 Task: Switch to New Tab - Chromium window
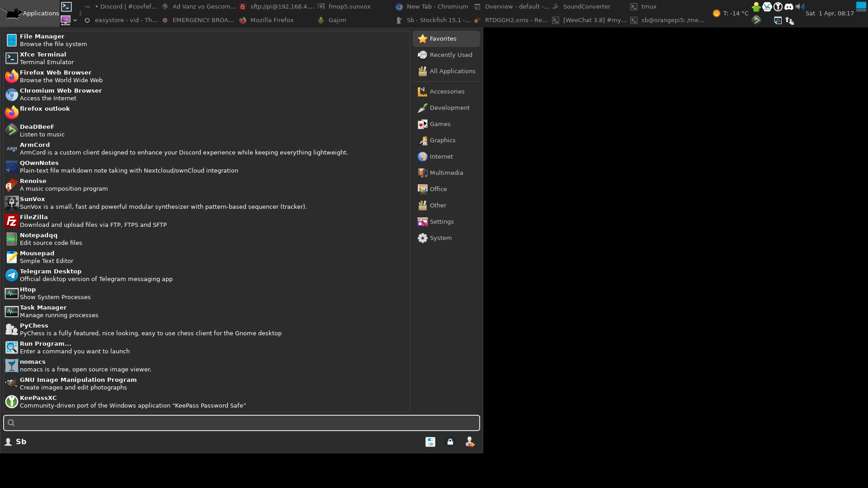pyautogui.click(x=433, y=7)
